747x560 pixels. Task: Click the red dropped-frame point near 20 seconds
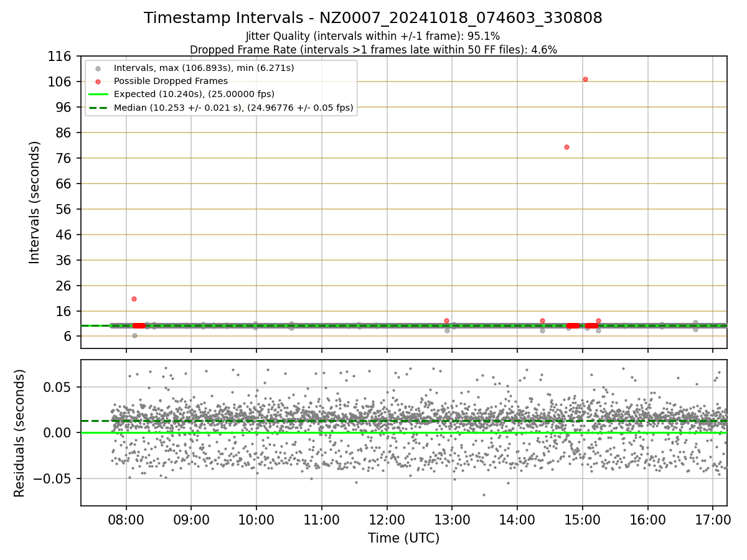tap(134, 299)
